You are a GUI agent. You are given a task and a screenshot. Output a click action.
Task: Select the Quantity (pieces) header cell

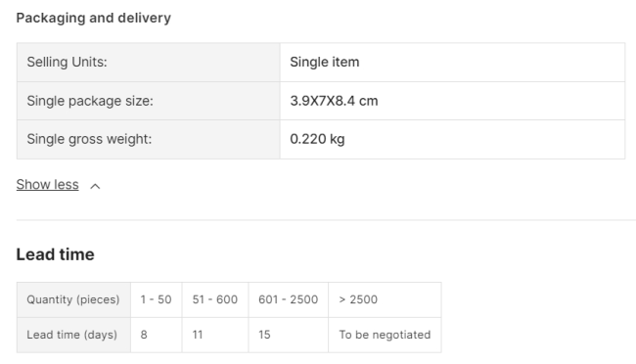tap(73, 299)
